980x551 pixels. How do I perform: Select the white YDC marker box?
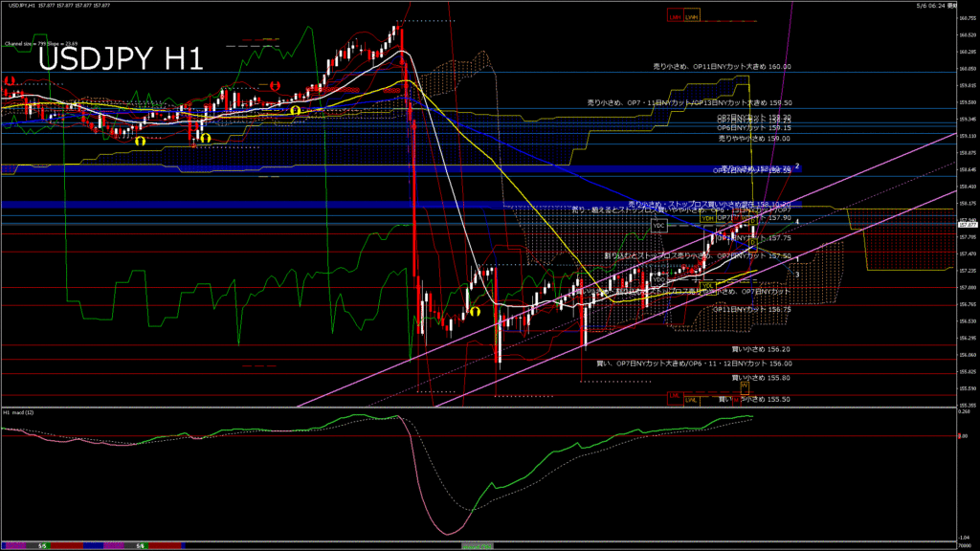click(x=658, y=226)
